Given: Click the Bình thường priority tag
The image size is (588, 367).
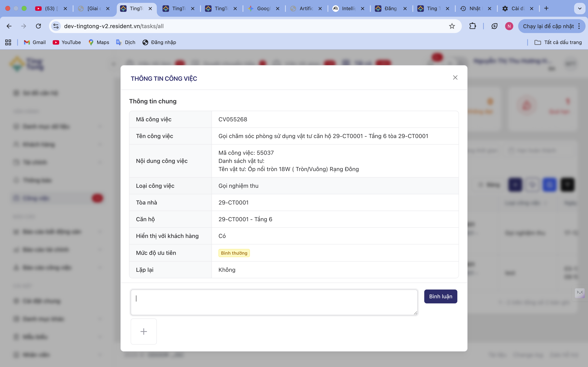Looking at the screenshot, I should pos(234,253).
